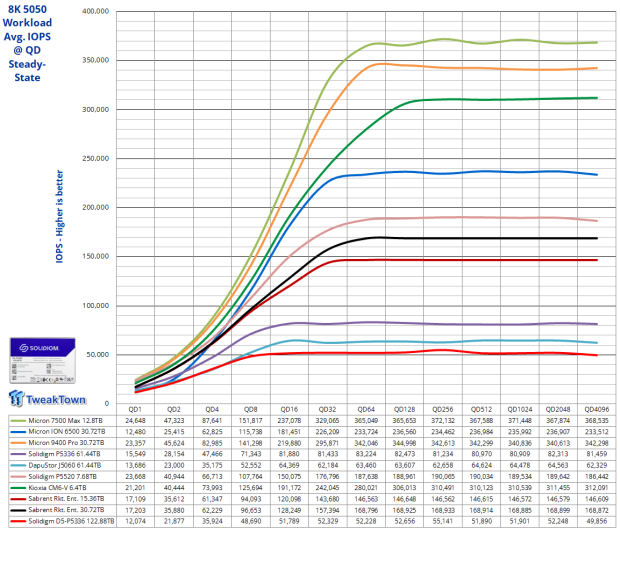Click the 312,091 cell for Kioxia CM6-V
Screen dimensions: 620x568
pos(597,488)
